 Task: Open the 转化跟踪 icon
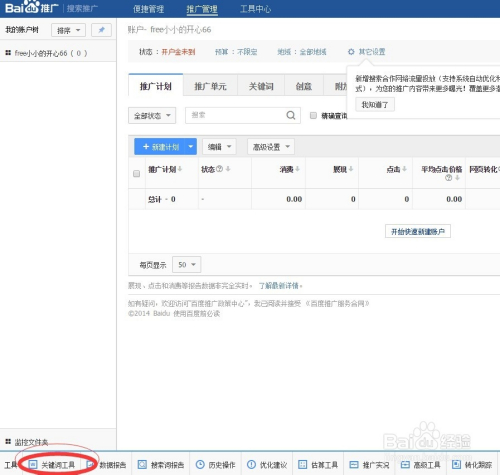456,464
